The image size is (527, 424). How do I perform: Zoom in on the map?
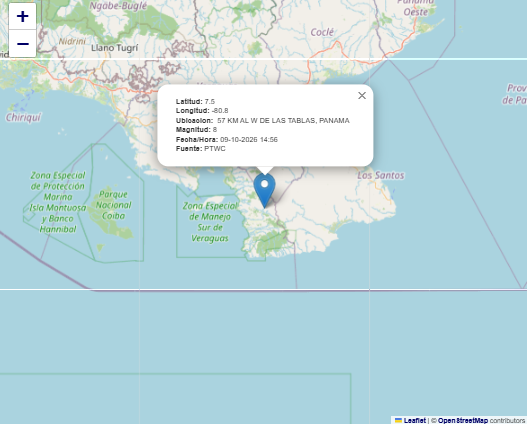pos(23,16)
